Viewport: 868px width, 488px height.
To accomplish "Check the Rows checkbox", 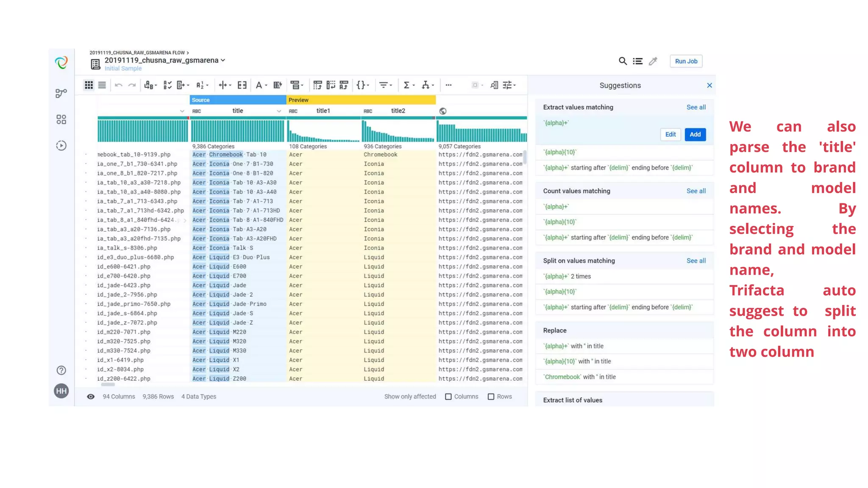I will pos(491,396).
